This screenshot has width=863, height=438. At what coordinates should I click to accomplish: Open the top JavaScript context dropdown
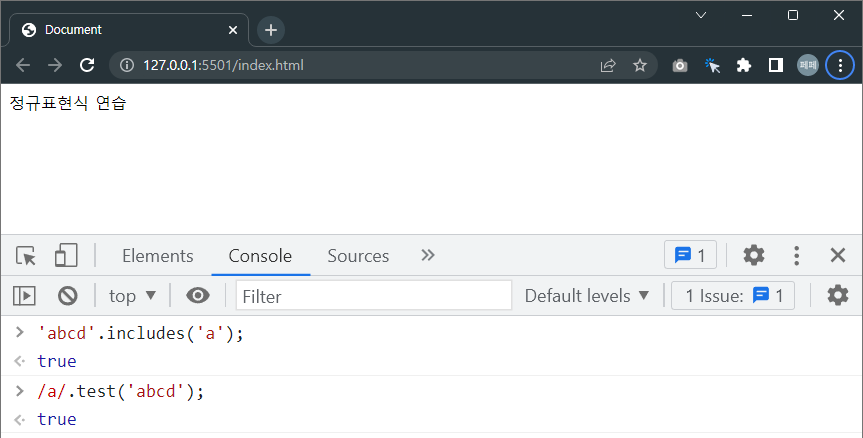pos(133,296)
